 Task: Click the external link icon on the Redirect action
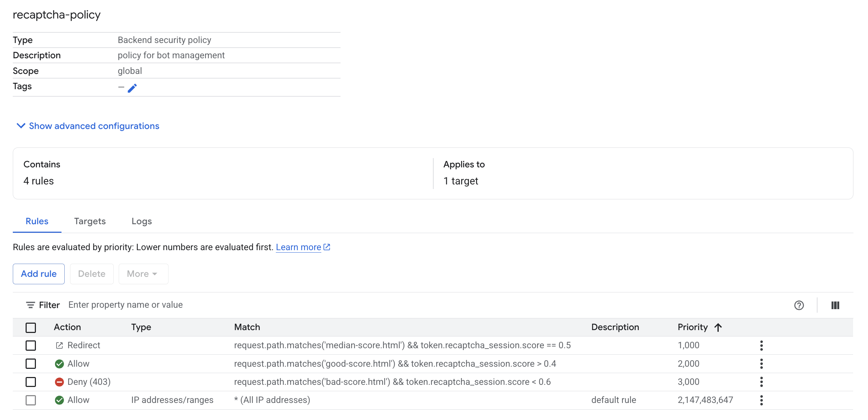(59, 345)
